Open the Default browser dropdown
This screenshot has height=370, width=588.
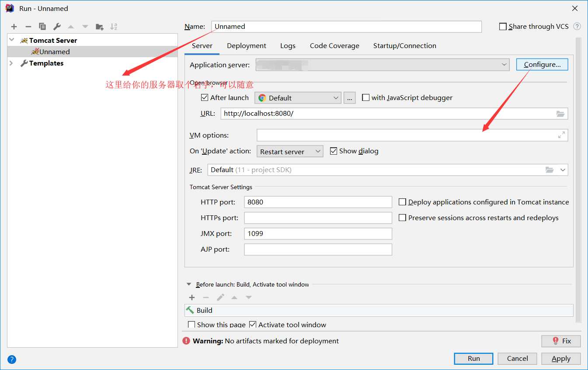click(298, 98)
